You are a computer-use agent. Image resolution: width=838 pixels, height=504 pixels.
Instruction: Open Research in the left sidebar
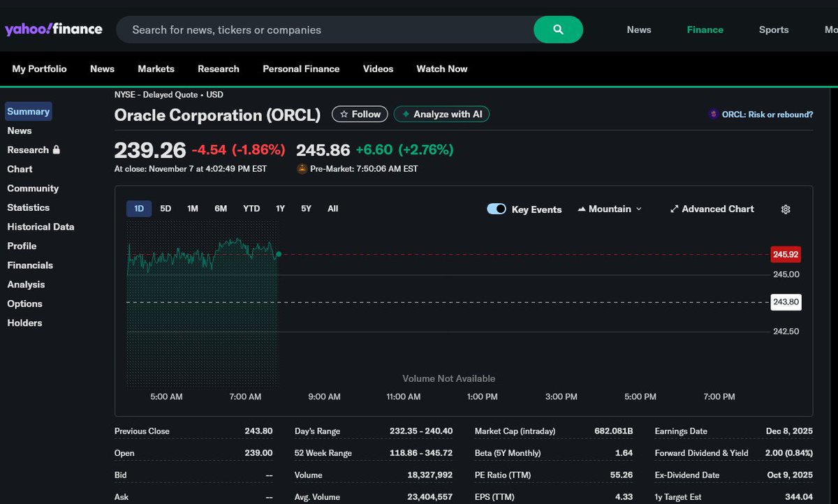click(28, 149)
